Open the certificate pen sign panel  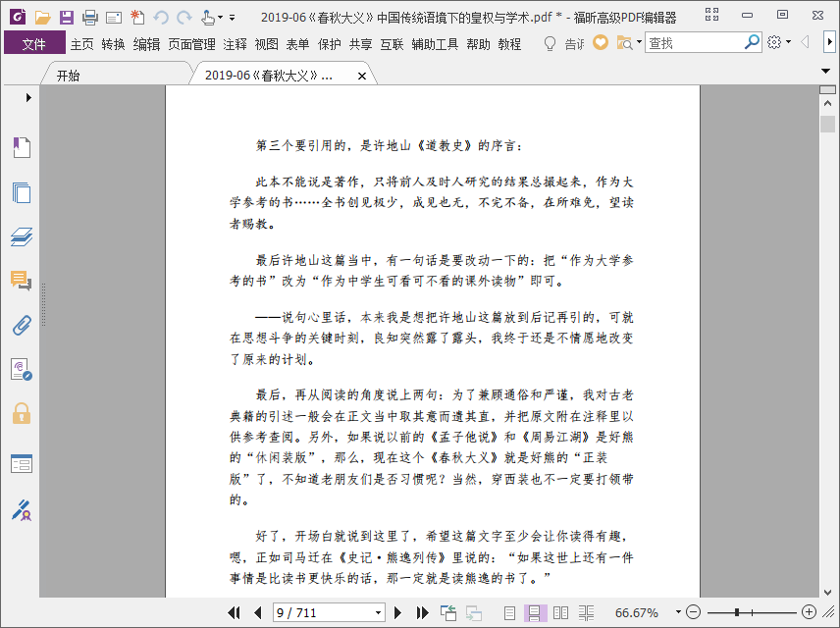click(x=22, y=510)
